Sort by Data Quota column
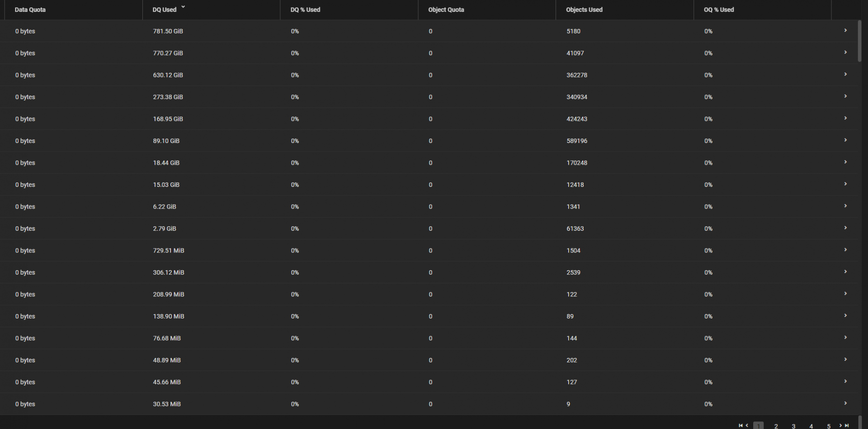This screenshot has width=868, height=429. click(30, 10)
